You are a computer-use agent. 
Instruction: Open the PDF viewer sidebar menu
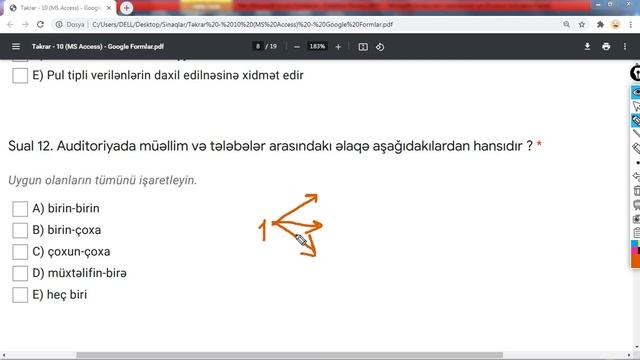(16, 47)
